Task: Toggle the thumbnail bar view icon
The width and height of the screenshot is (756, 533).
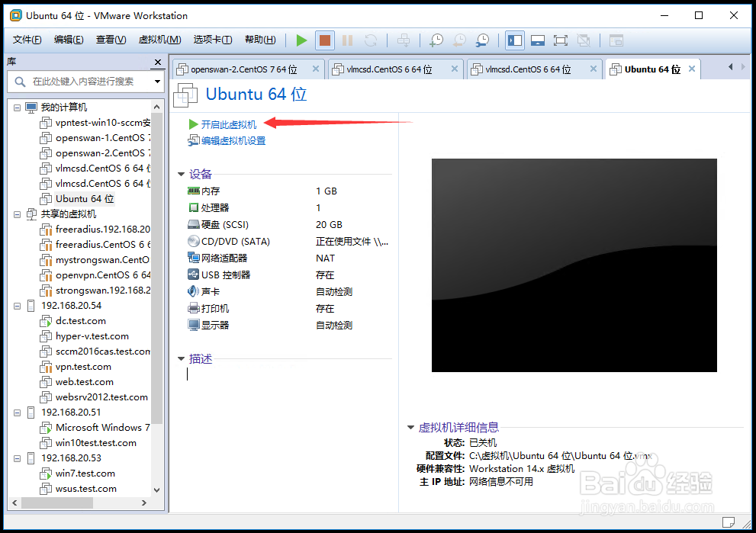Action: (x=538, y=40)
